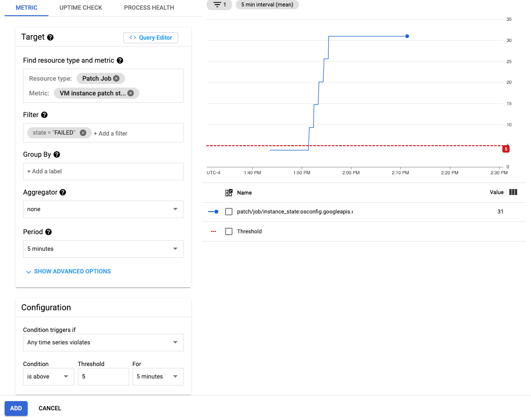This screenshot has height=420, width=531.
Task: Click help icon next to Aggregator
Action: (63, 192)
